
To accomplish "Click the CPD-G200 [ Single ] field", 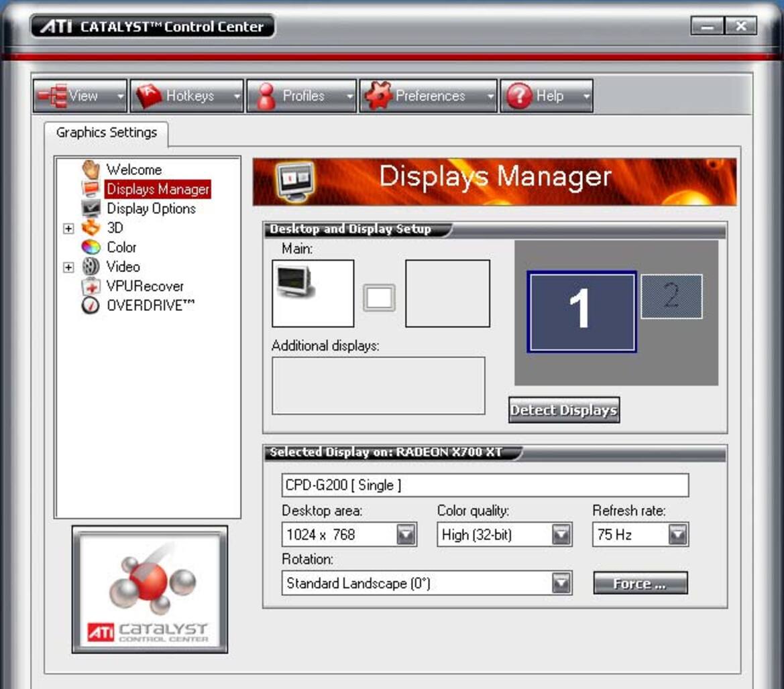I will pos(485,485).
